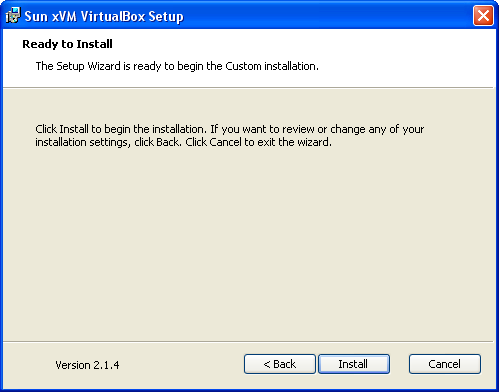This screenshot has height=392, width=499.
Task: Click the 'Sun xVM VirtualBox Setup' title bar text
Action: (104, 16)
